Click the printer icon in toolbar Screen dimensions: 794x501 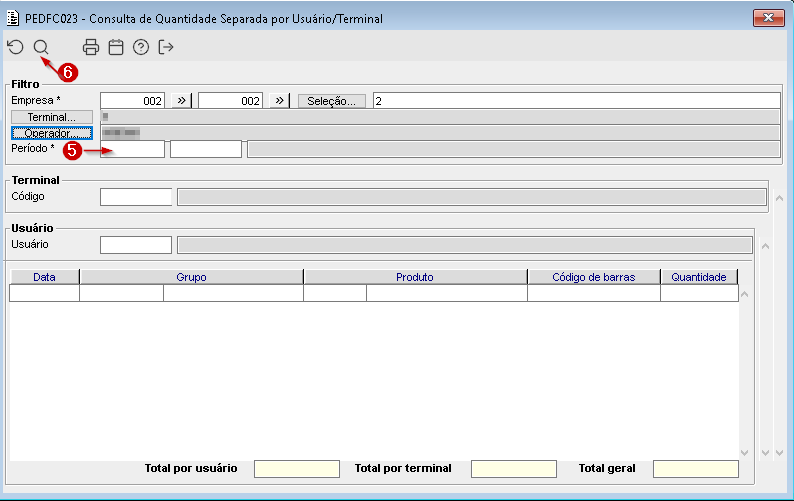(91, 47)
